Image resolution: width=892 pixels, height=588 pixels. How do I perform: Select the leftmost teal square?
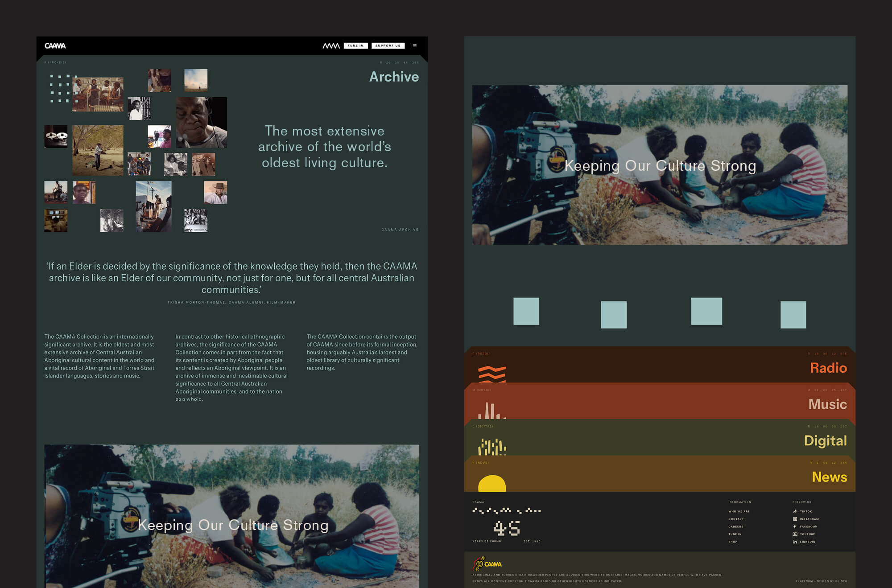[526, 311]
